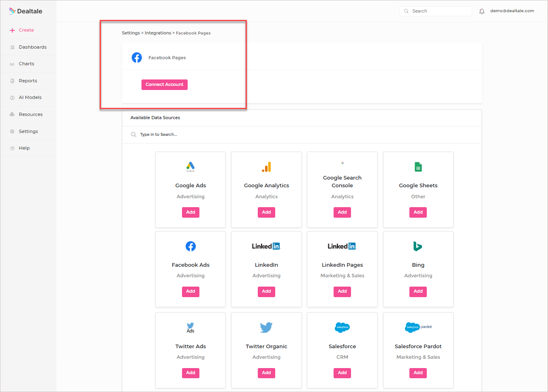548x392 pixels.
Task: Open demo@dealtale.com account menu
Action: pos(512,11)
